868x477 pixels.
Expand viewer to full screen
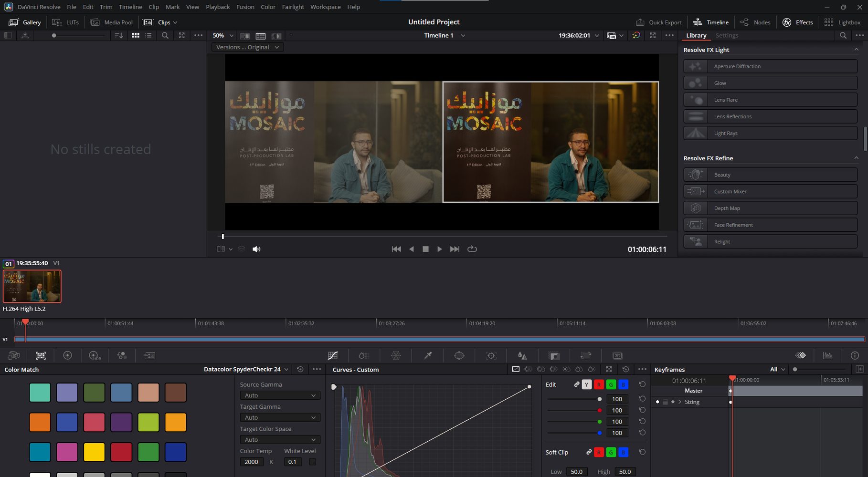(653, 35)
